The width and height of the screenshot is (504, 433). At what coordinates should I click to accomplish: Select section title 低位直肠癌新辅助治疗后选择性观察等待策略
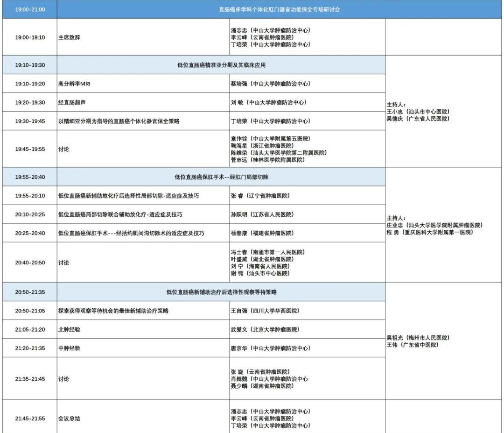coord(222,292)
